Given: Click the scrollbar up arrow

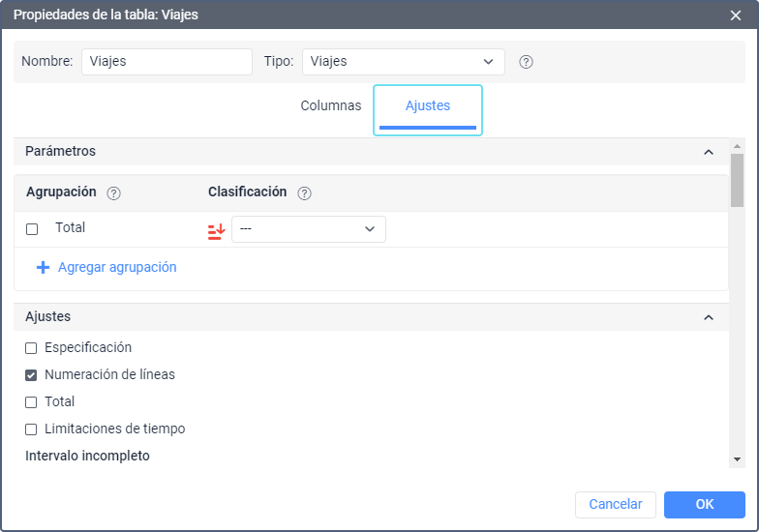Looking at the screenshot, I should coord(737,145).
